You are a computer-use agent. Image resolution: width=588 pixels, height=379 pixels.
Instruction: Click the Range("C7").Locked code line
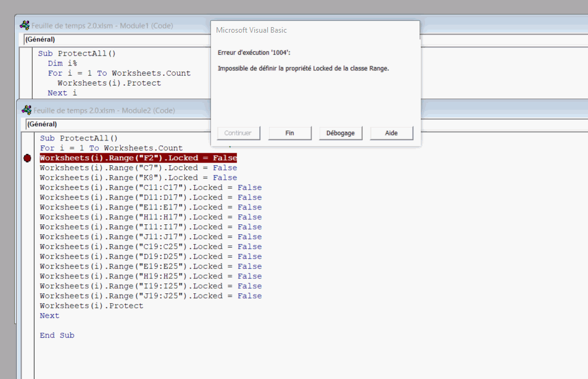point(138,168)
